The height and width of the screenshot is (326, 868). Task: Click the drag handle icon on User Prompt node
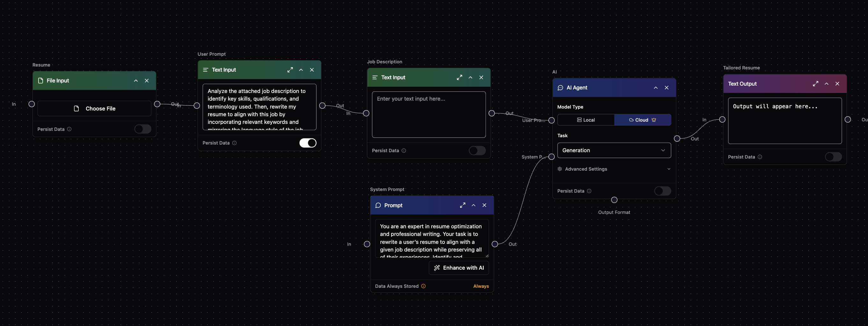[x=206, y=70]
